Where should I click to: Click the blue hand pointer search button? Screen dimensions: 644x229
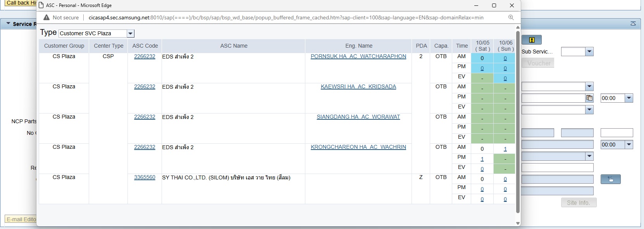click(x=611, y=179)
